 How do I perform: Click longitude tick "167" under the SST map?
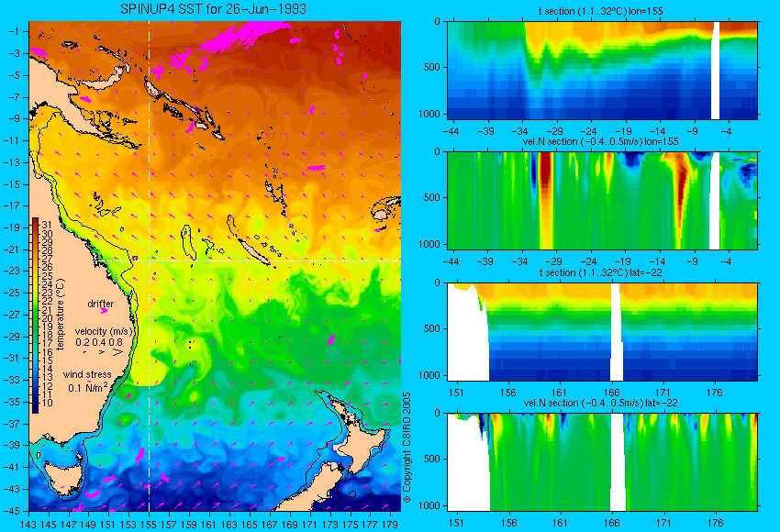(270, 525)
